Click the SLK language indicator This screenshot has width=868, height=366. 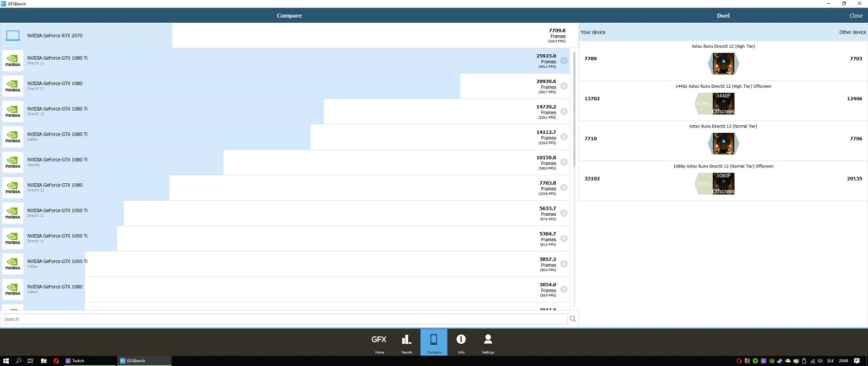tap(831, 361)
